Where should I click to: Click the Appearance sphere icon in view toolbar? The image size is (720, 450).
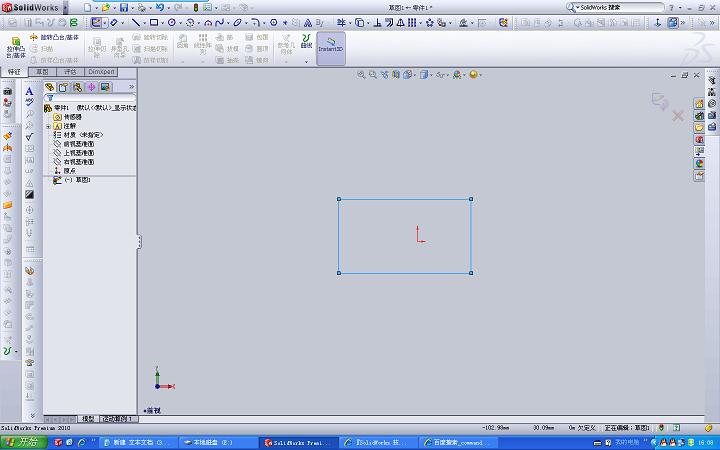click(x=473, y=74)
